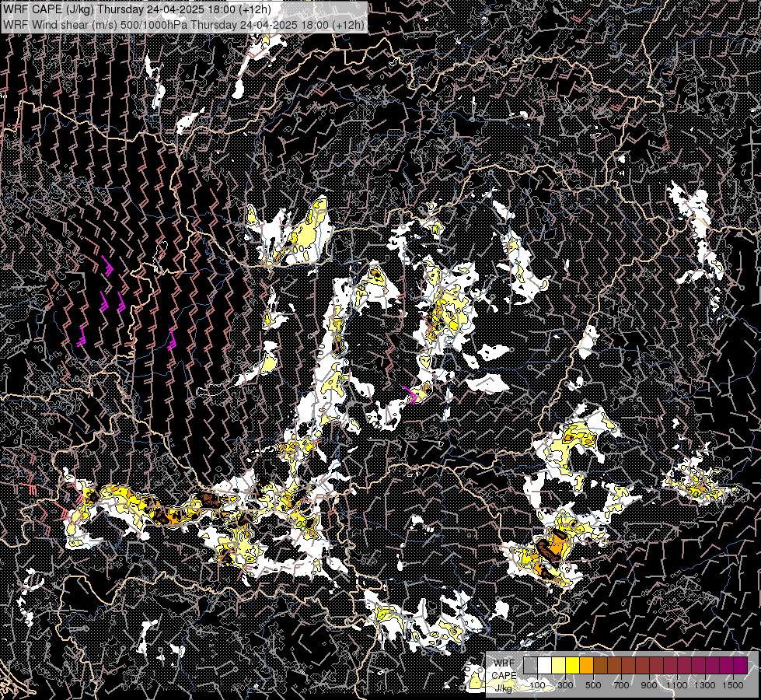Click the 'WRF' label in the legend
This screenshot has width=761, height=700.
pyautogui.click(x=504, y=663)
